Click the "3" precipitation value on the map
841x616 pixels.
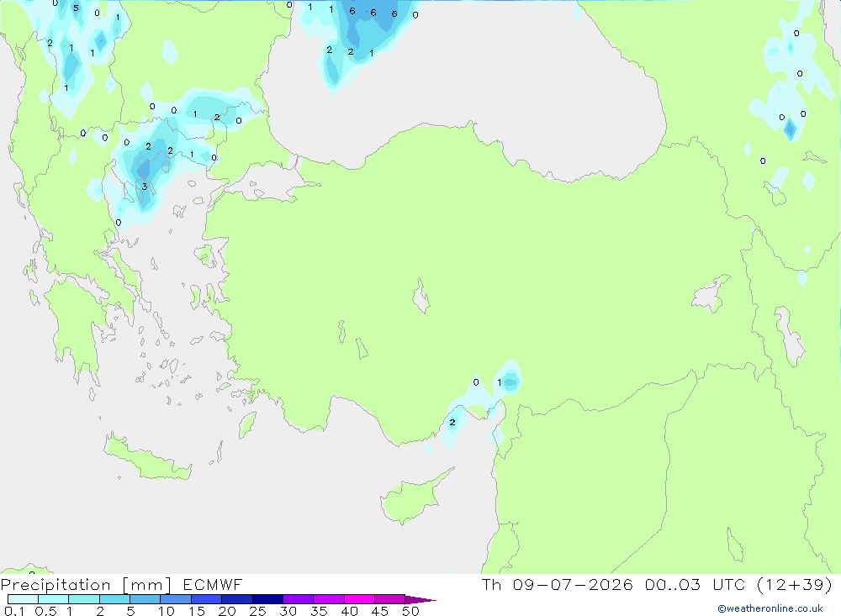145,187
